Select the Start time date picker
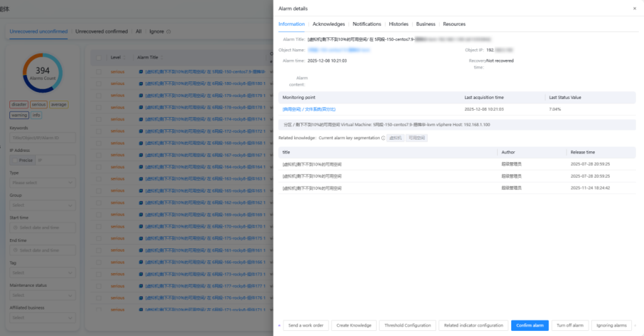 pos(42,228)
